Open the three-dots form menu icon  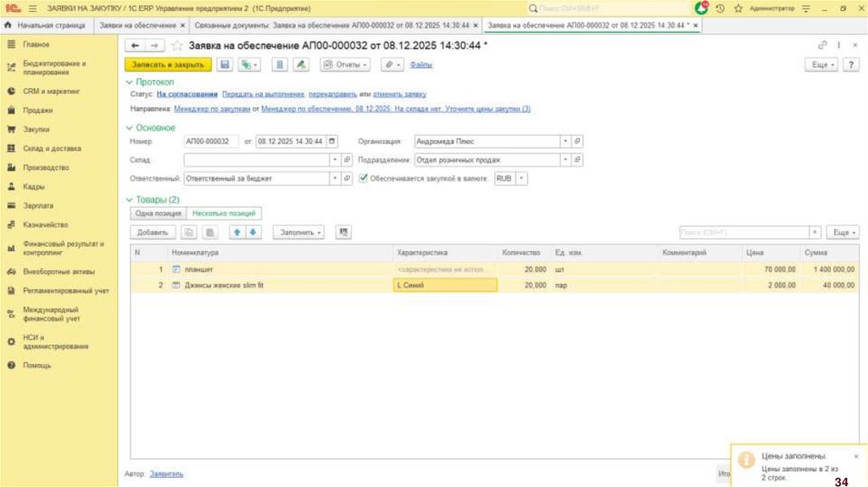point(838,46)
